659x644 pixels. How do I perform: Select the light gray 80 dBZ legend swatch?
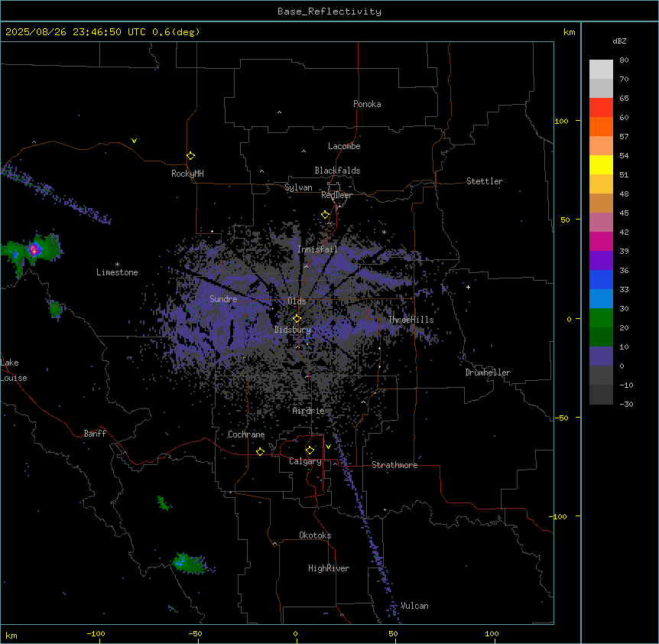(x=601, y=70)
